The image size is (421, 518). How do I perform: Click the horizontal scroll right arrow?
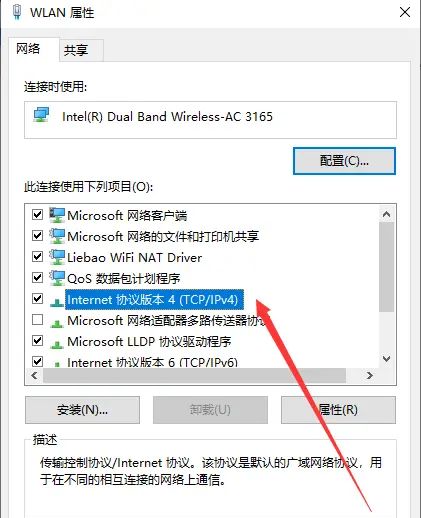(x=370, y=376)
